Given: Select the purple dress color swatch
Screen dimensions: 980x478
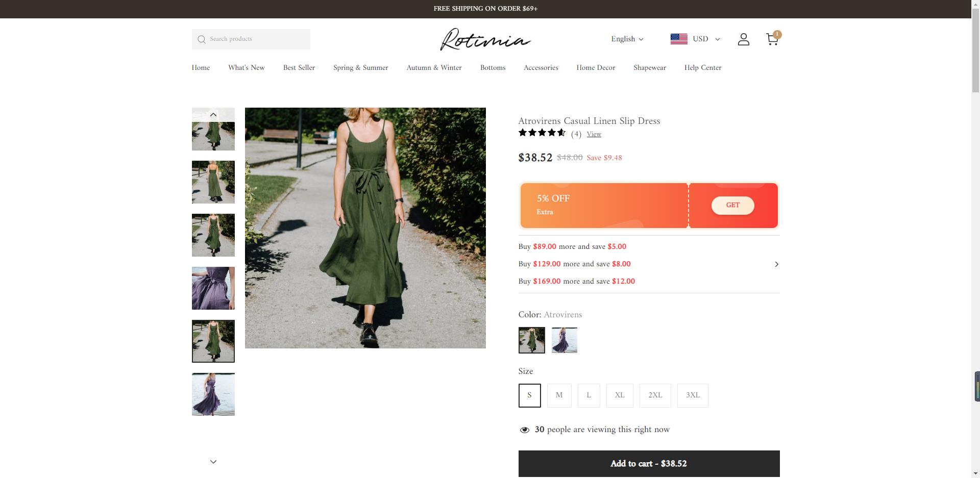Looking at the screenshot, I should pyautogui.click(x=565, y=340).
